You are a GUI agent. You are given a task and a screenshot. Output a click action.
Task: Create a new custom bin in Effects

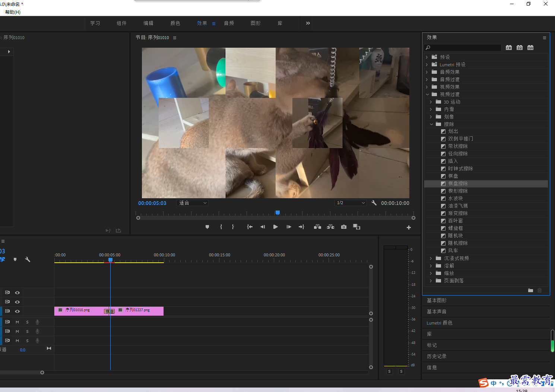(x=530, y=290)
